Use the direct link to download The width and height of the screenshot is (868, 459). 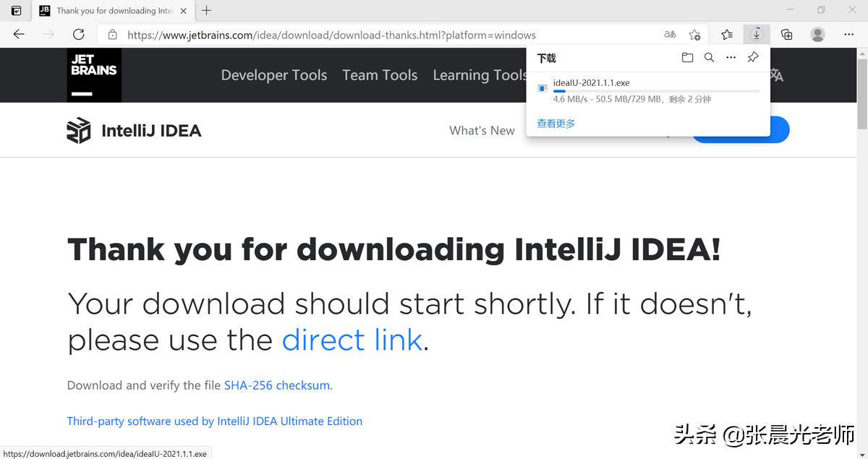352,340
